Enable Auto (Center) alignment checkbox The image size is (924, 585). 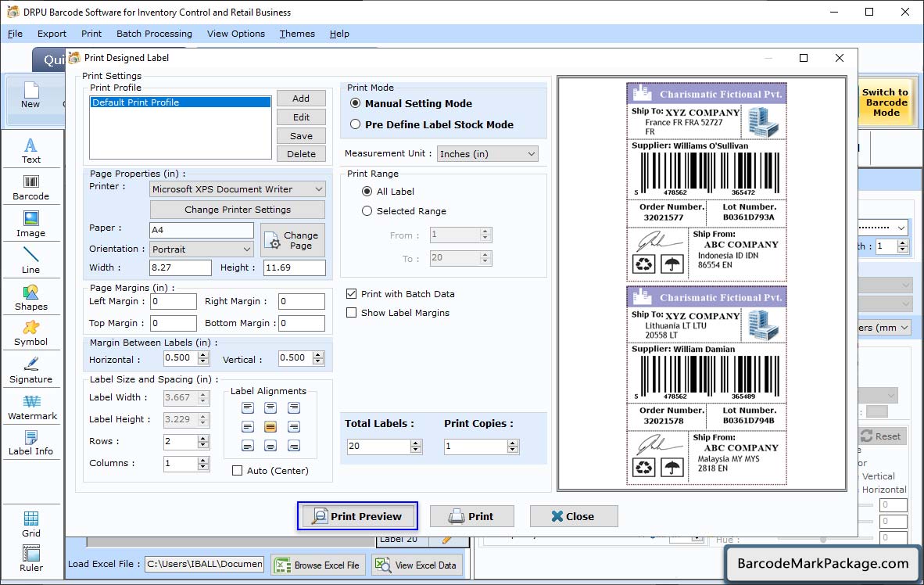pyautogui.click(x=238, y=471)
